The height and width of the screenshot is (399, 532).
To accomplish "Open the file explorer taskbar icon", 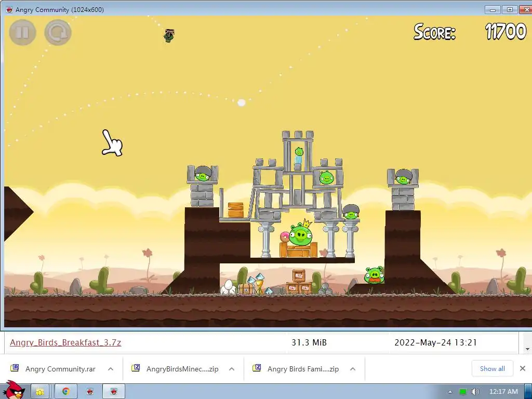I will (x=40, y=392).
